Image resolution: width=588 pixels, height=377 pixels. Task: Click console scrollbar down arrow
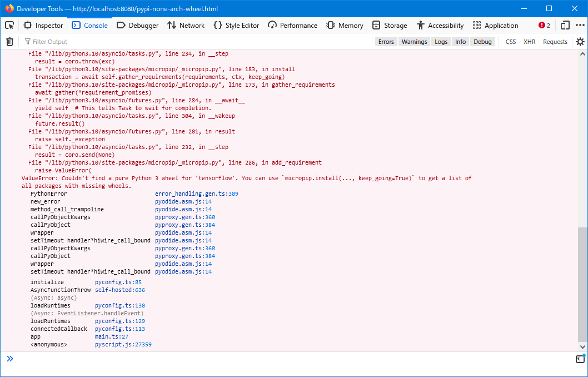pos(583,347)
